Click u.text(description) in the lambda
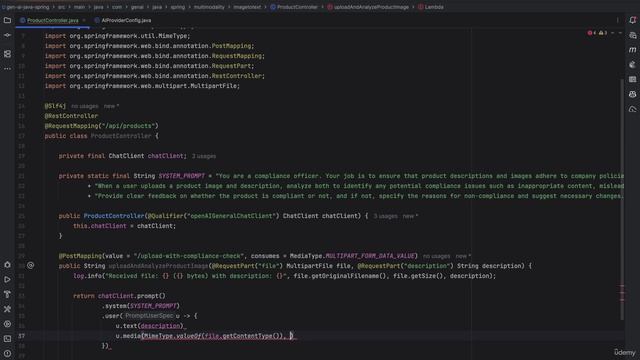The width and height of the screenshot is (640, 360). point(149,326)
